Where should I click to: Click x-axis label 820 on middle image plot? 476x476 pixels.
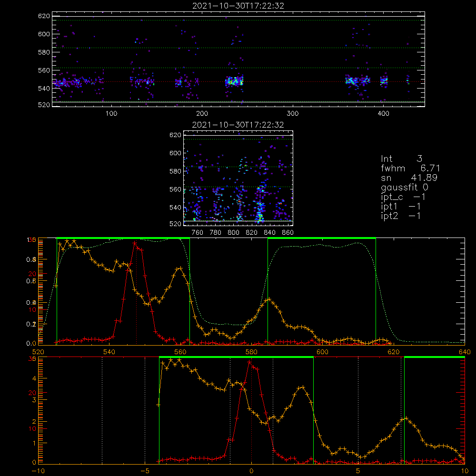[251, 233]
